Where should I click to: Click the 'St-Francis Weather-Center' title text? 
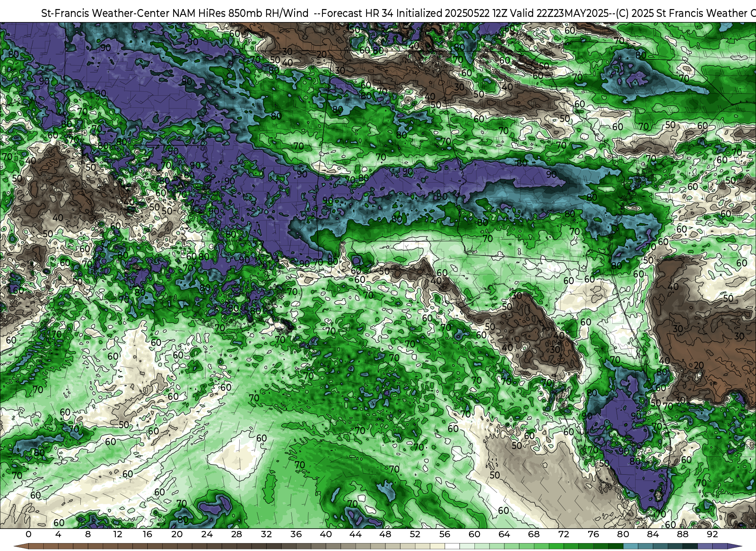pyautogui.click(x=106, y=13)
